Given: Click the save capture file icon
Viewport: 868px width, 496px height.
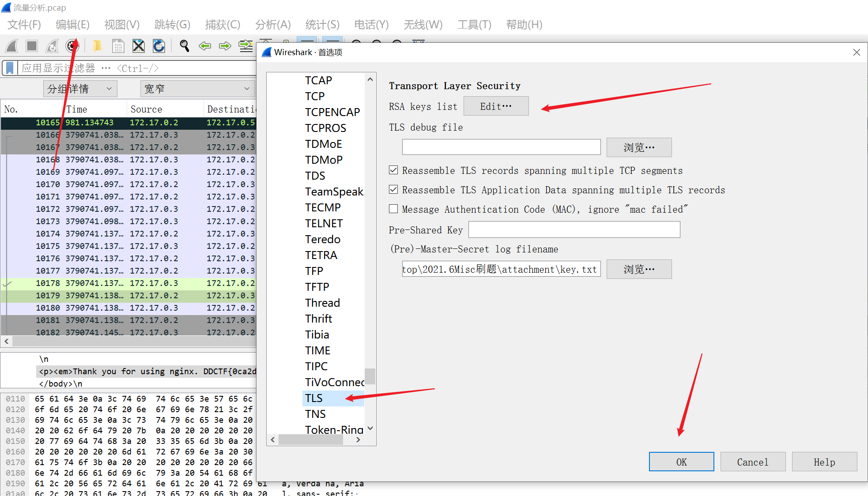Looking at the screenshot, I should click(118, 46).
